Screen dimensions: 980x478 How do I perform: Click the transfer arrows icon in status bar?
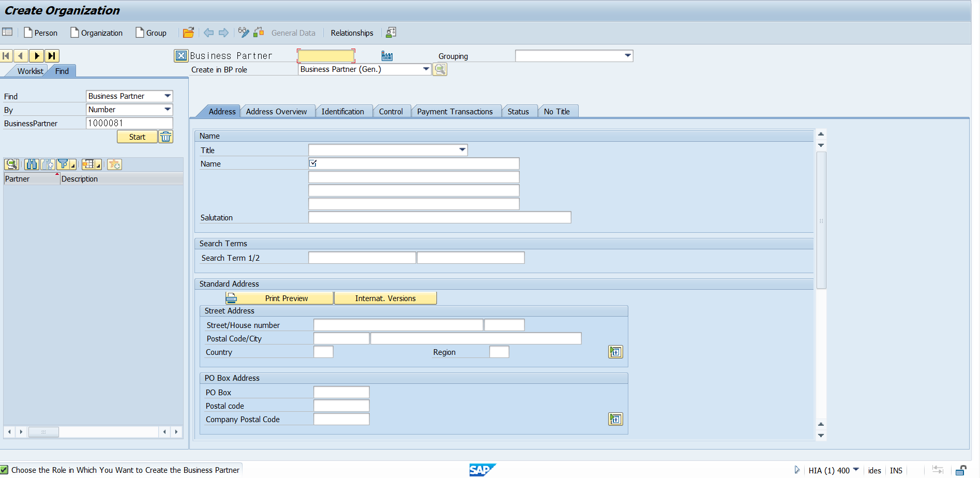938,470
